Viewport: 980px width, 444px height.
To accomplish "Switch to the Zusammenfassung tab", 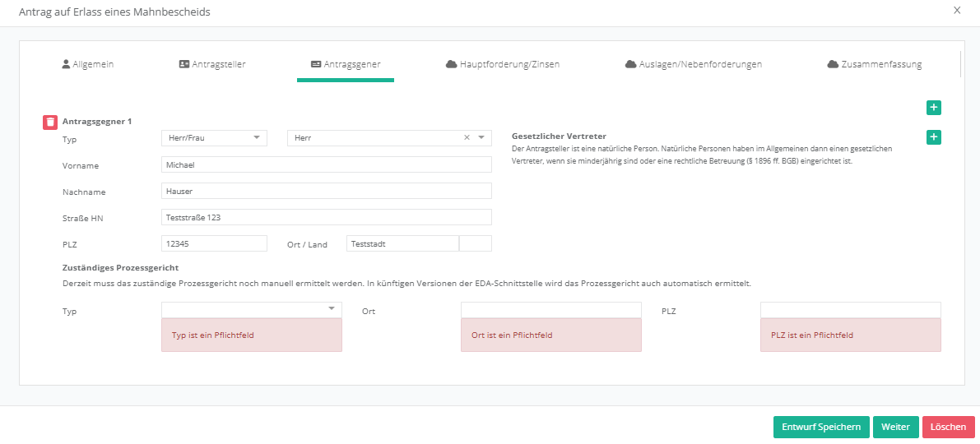I will (x=874, y=64).
